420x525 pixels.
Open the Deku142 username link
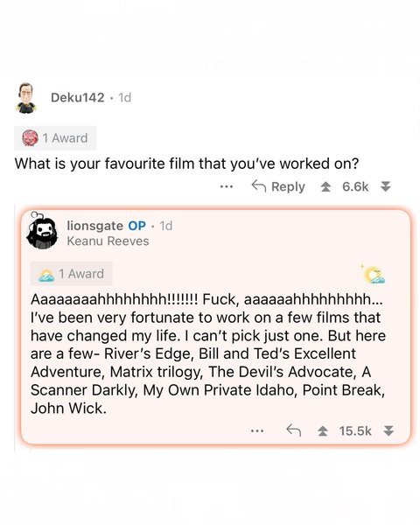pyautogui.click(x=78, y=98)
